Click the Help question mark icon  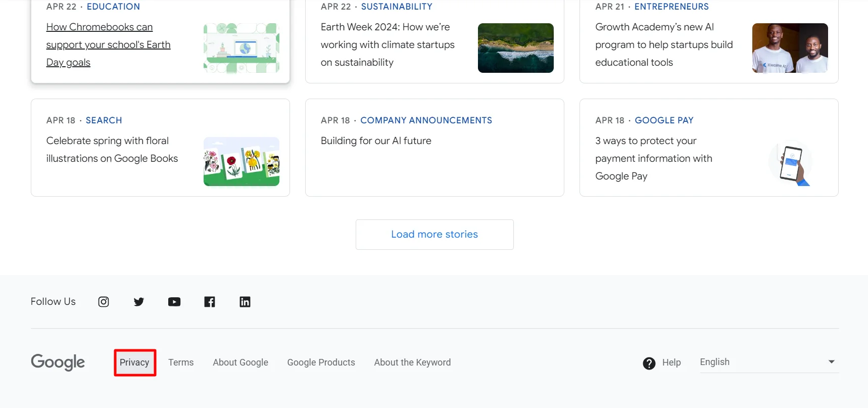pyautogui.click(x=649, y=363)
